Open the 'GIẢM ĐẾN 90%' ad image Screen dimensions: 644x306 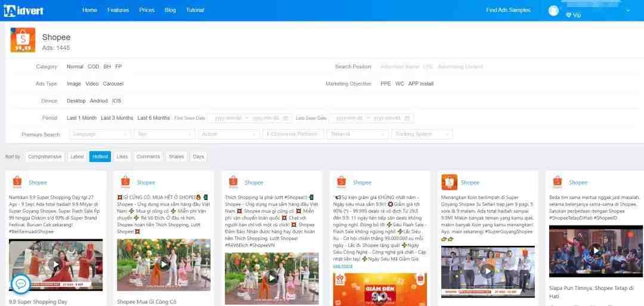coord(379,289)
